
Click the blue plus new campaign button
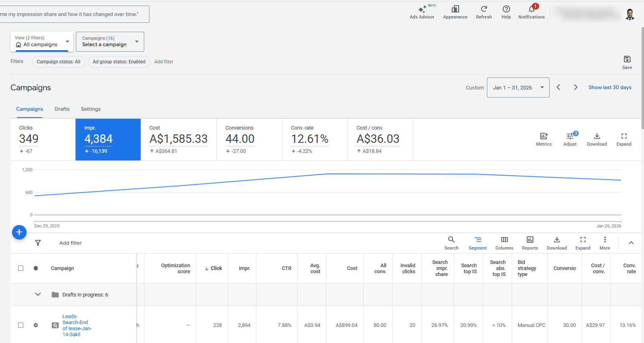click(19, 232)
